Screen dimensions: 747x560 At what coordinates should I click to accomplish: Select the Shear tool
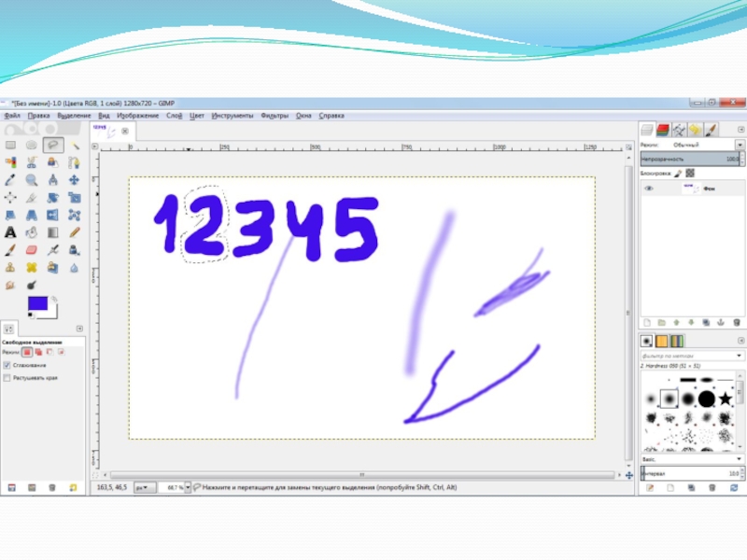[10, 216]
